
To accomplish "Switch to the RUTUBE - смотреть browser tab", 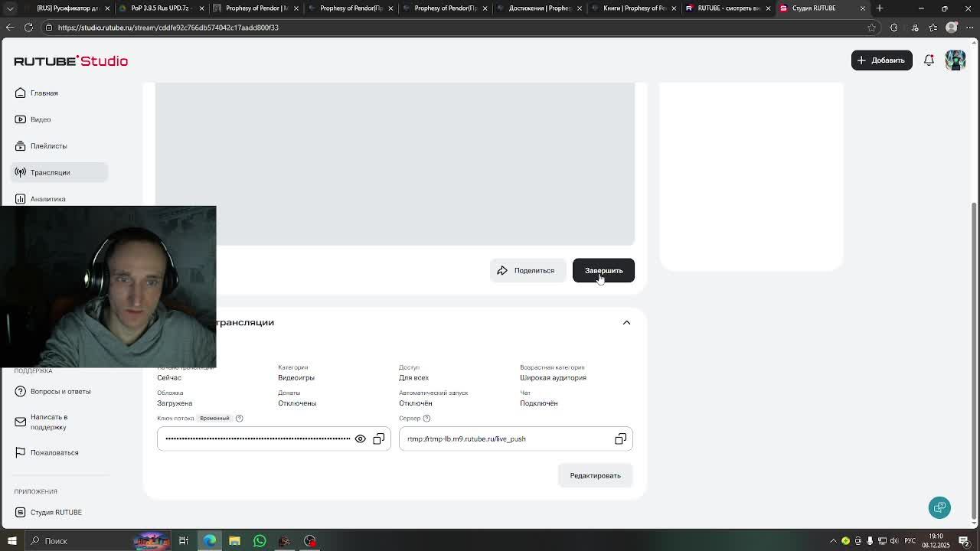I will [727, 8].
